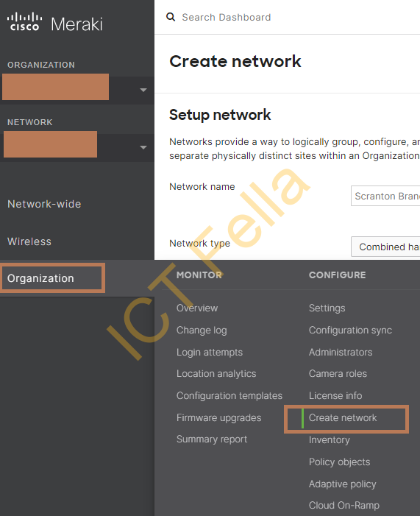Open Firmware upgrades page
420x516 pixels.
(x=218, y=417)
